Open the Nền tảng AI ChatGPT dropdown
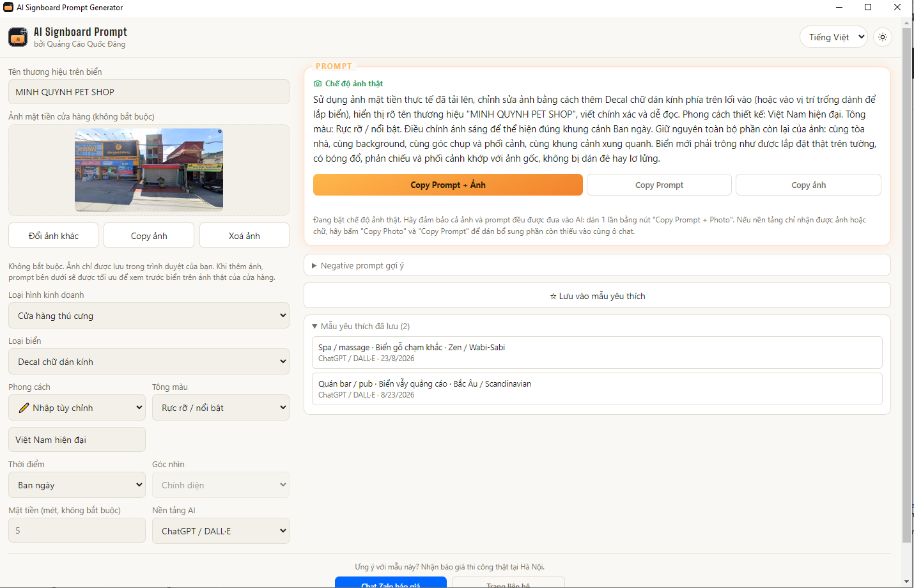 pyautogui.click(x=221, y=531)
